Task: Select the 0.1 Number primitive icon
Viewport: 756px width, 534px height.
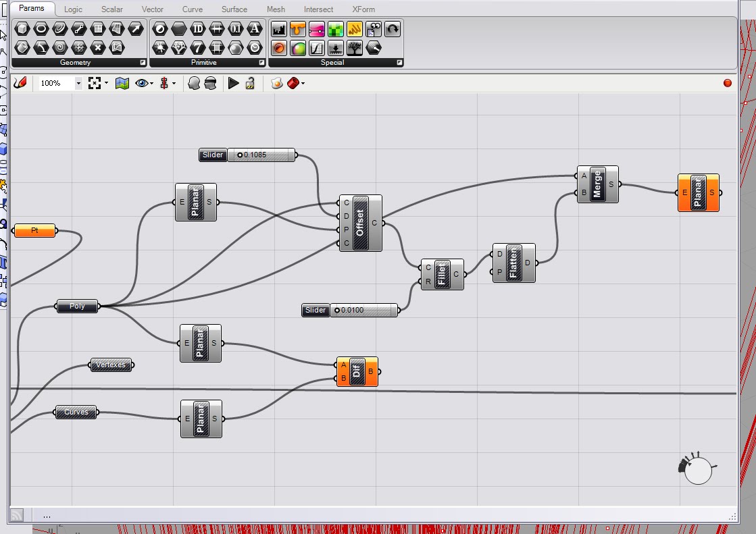Action: pos(235,29)
